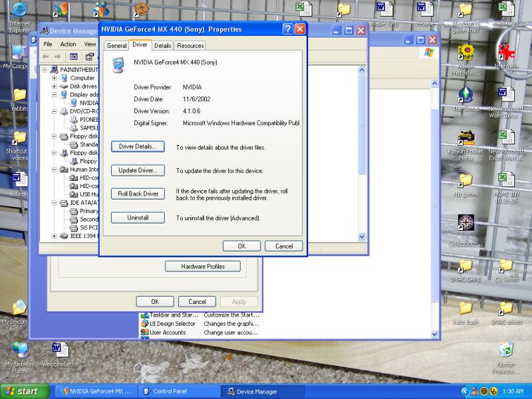Open New Microsoft Excel Worksheet icon
The image size is (532, 399).
tap(506, 145)
